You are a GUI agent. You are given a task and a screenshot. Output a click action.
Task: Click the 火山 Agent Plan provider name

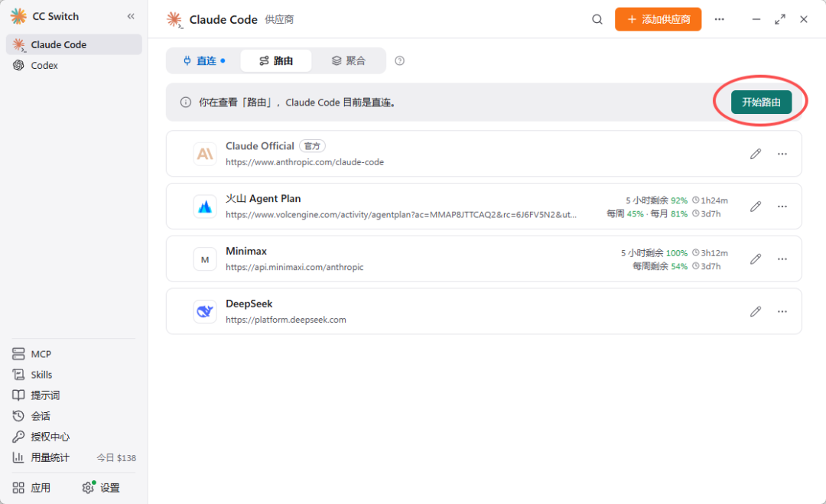click(x=263, y=199)
